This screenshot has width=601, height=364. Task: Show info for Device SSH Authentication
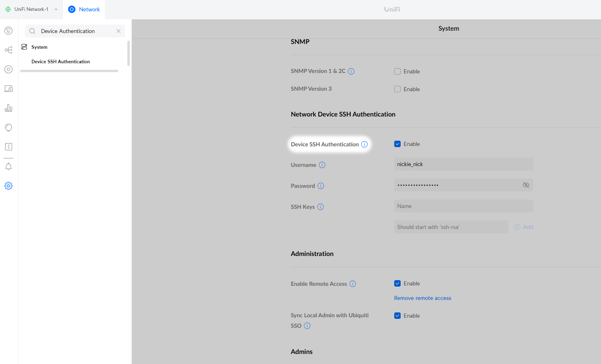coord(364,144)
